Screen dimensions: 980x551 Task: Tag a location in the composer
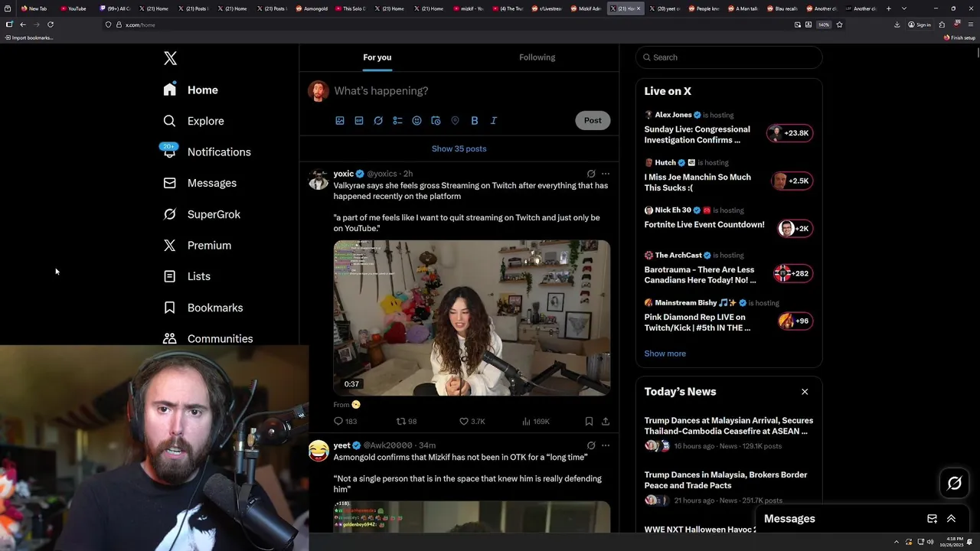point(455,121)
